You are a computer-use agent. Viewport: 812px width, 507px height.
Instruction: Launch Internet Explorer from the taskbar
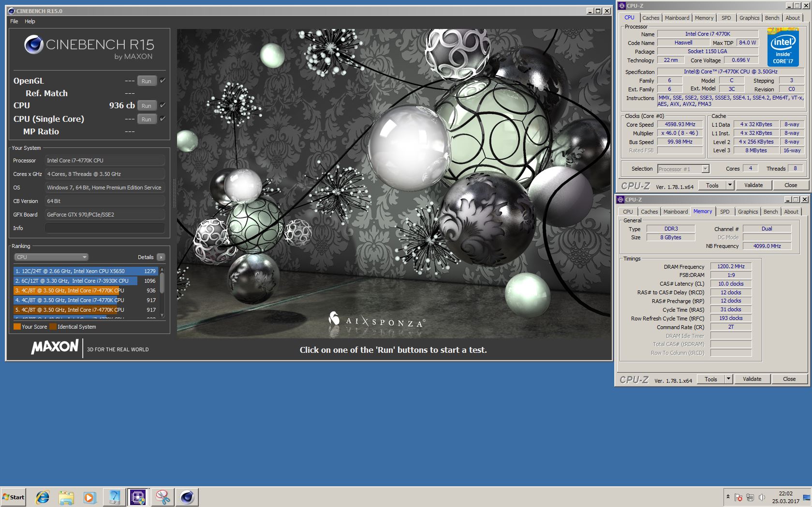click(43, 497)
